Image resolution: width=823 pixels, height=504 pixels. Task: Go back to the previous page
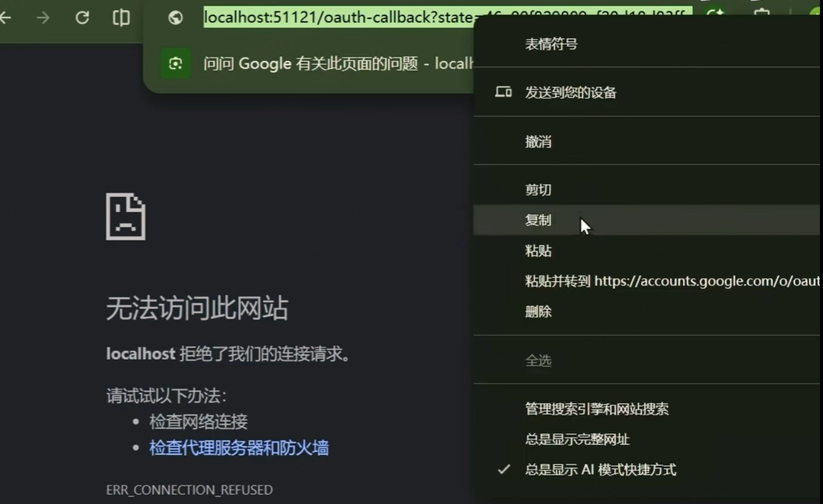click(x=5, y=18)
